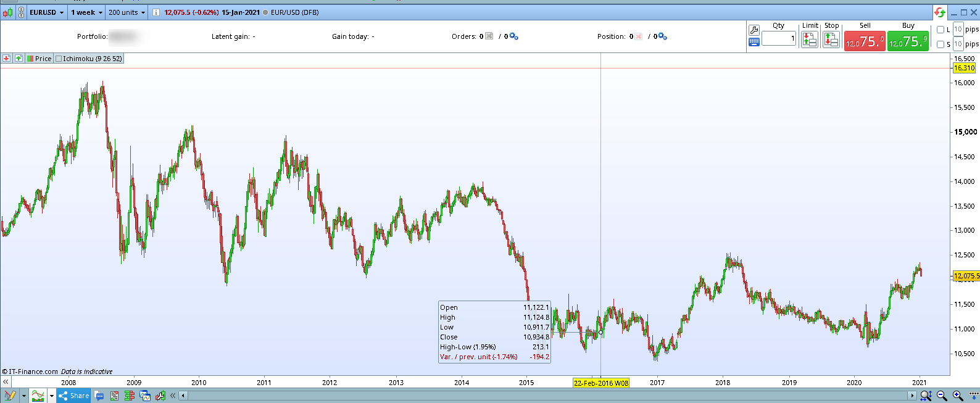Click the scrollbar right arrow
The height and width of the screenshot is (403, 980).
[x=912, y=396]
